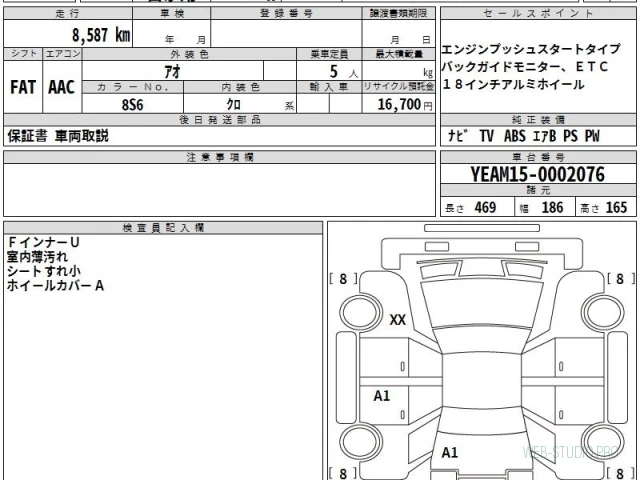Click the 後日発送部品 header

click(220, 120)
